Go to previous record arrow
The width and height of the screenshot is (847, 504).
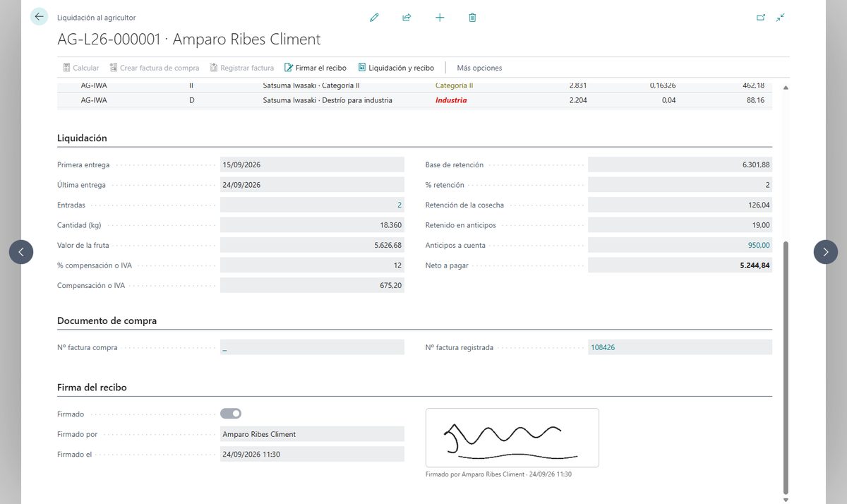click(21, 252)
